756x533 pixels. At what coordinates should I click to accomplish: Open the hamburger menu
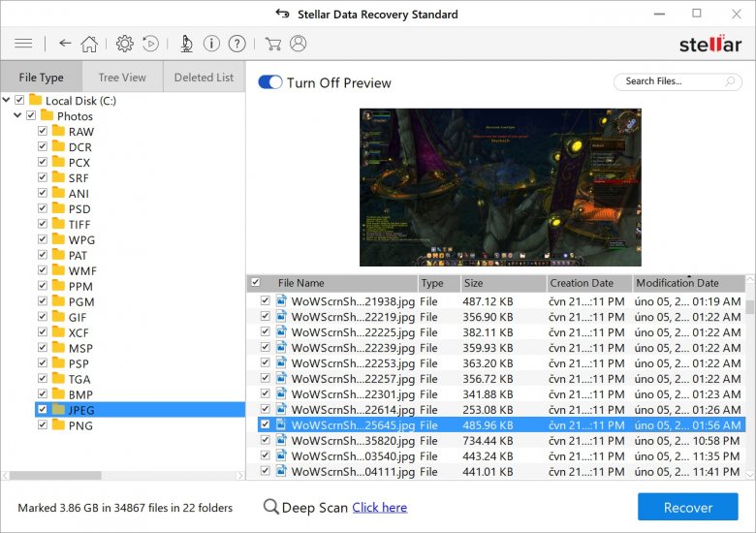click(24, 44)
